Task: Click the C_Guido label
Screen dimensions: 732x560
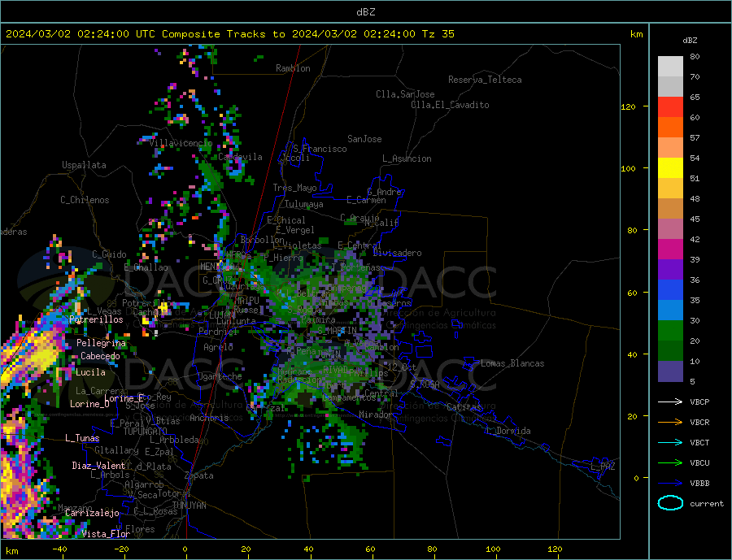Action: [109, 254]
